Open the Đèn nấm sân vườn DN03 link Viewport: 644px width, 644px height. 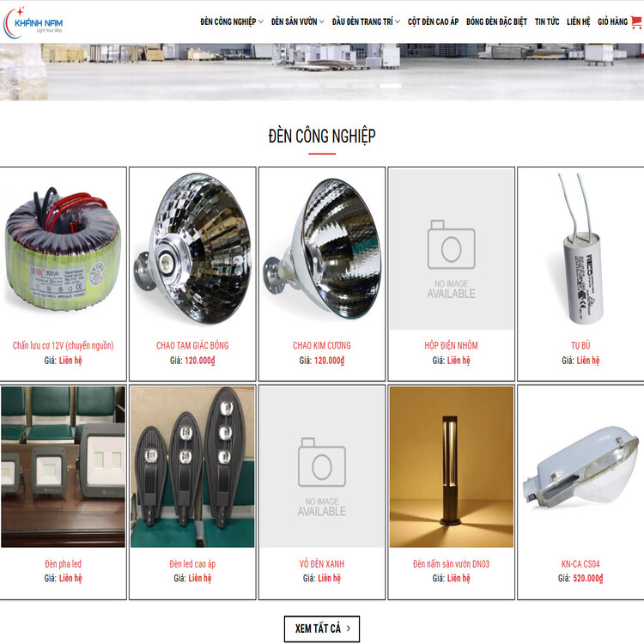click(x=451, y=564)
